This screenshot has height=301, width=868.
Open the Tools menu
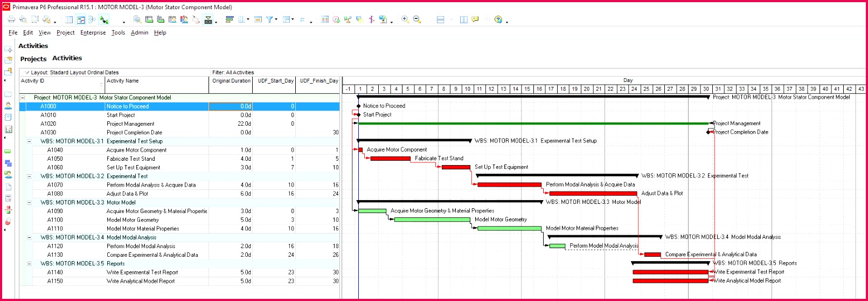(x=118, y=32)
